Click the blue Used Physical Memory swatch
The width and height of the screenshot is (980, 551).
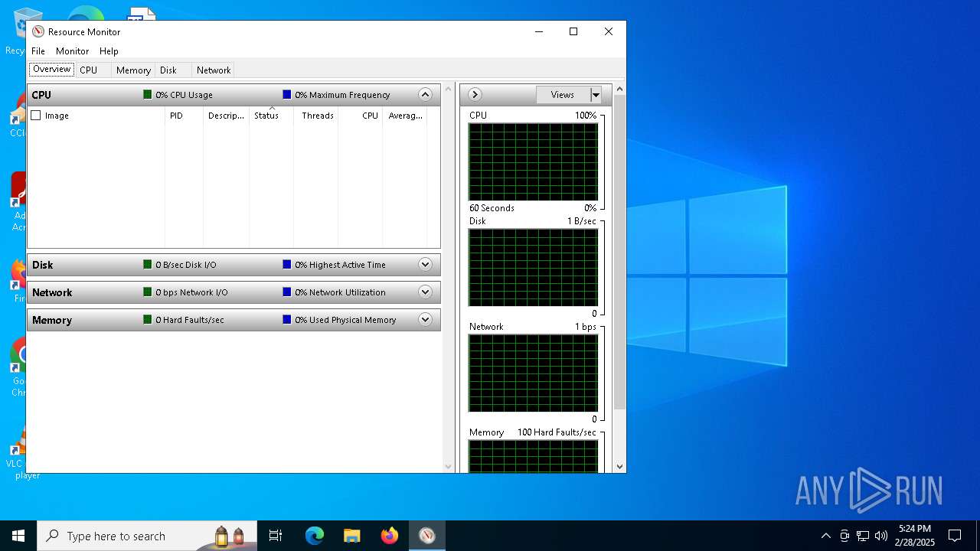(287, 320)
